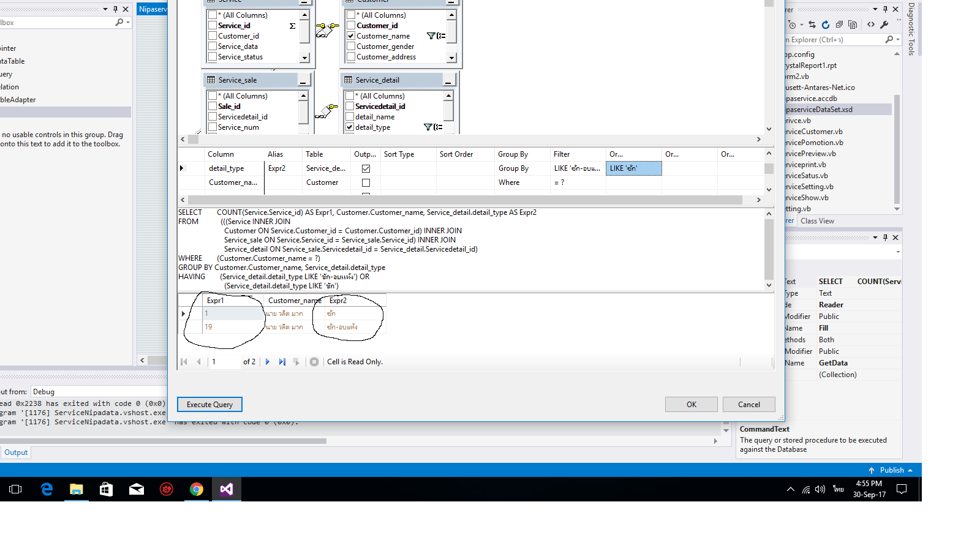
Task: Open Properties wrench icon in Solution Explorer
Action: point(884,24)
